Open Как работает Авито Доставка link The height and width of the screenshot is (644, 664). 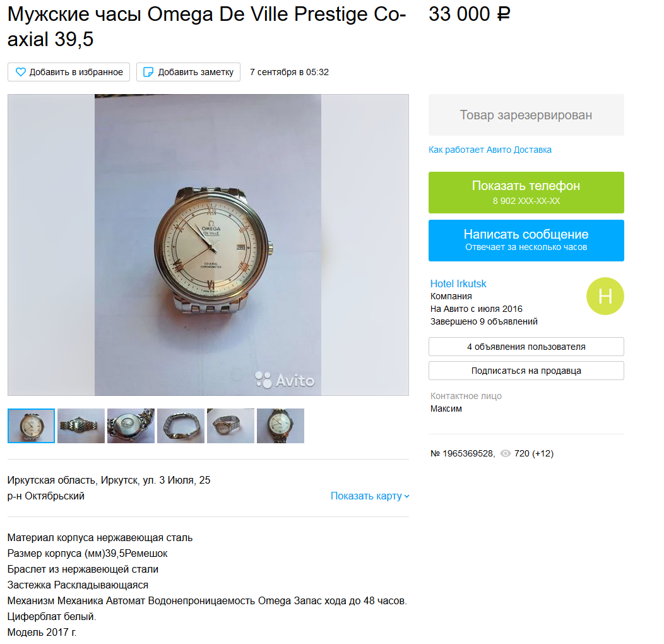coord(490,150)
